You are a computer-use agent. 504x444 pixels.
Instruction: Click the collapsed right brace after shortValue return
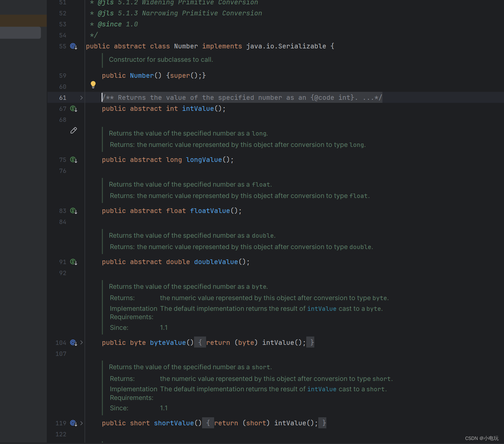click(323, 423)
